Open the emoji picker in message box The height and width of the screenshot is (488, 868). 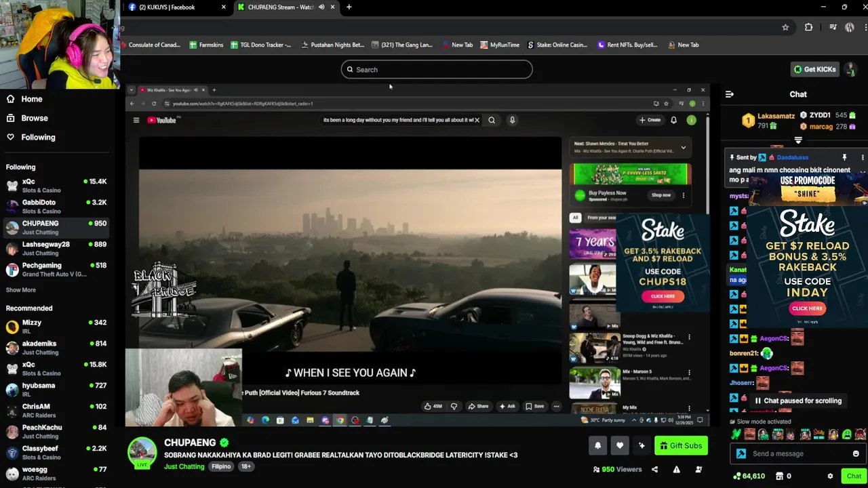(856, 453)
